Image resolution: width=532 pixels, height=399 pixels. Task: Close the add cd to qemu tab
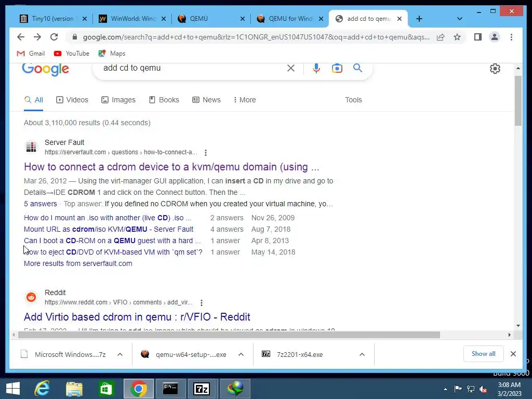coord(400,19)
